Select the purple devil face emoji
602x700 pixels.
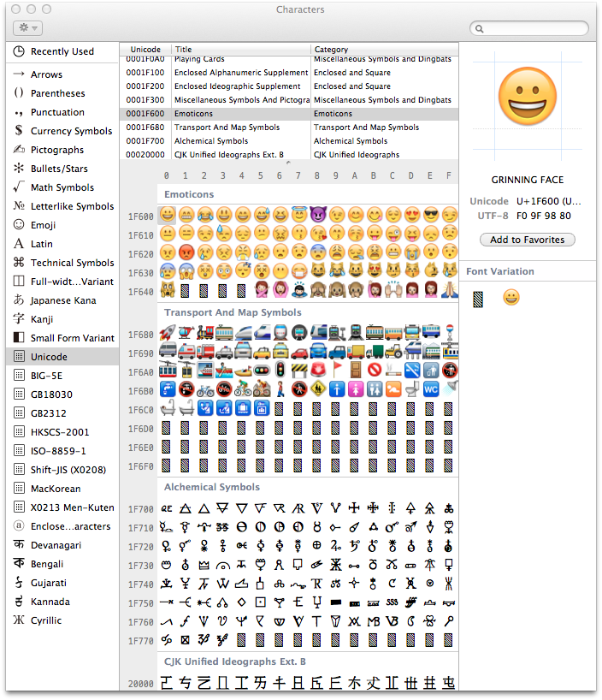[x=318, y=215]
